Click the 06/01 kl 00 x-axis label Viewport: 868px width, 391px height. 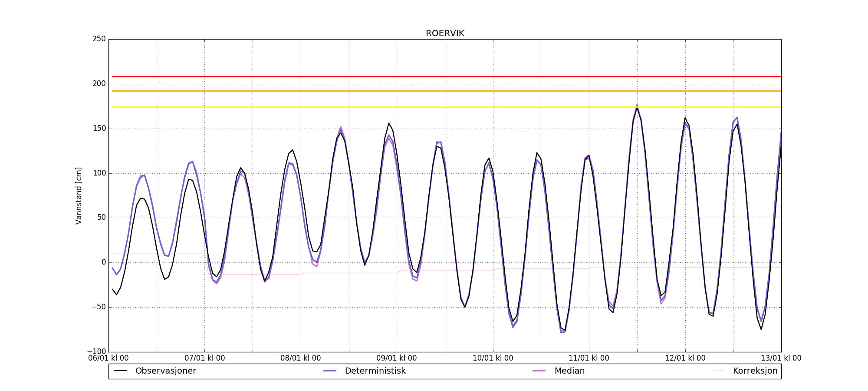pos(108,358)
